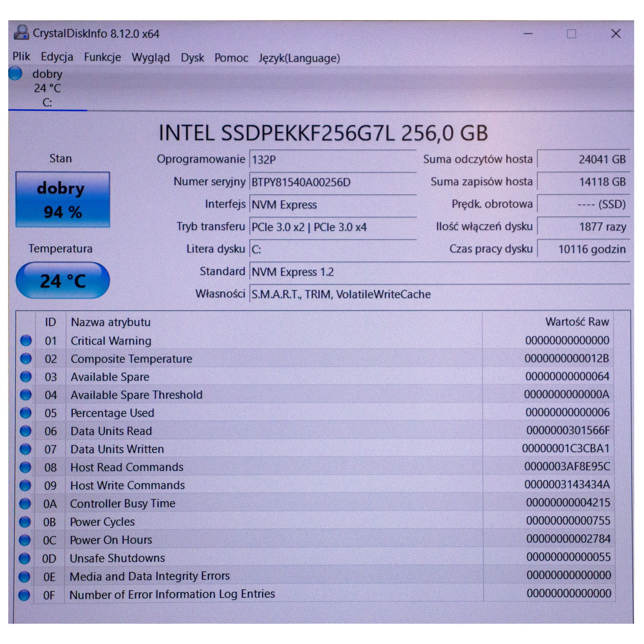This screenshot has height=644, width=644.
Task: Click the status dot for Critical Warning
Action: pyautogui.click(x=26, y=340)
